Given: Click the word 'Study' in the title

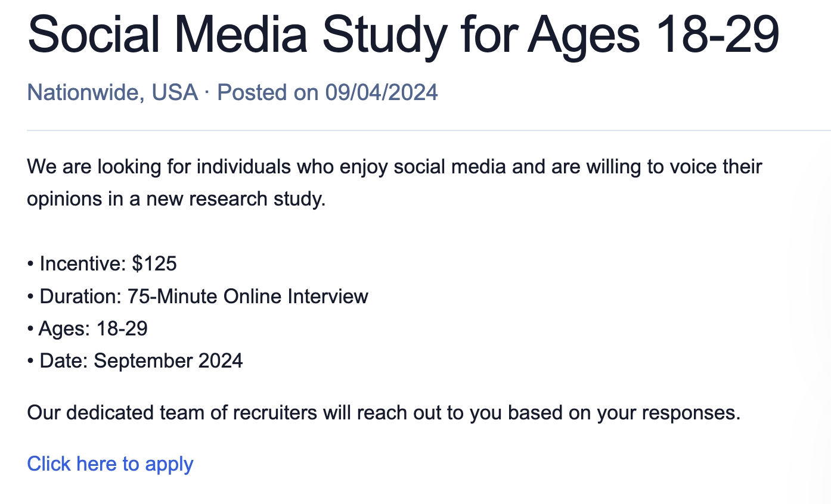Looking at the screenshot, I should (383, 34).
